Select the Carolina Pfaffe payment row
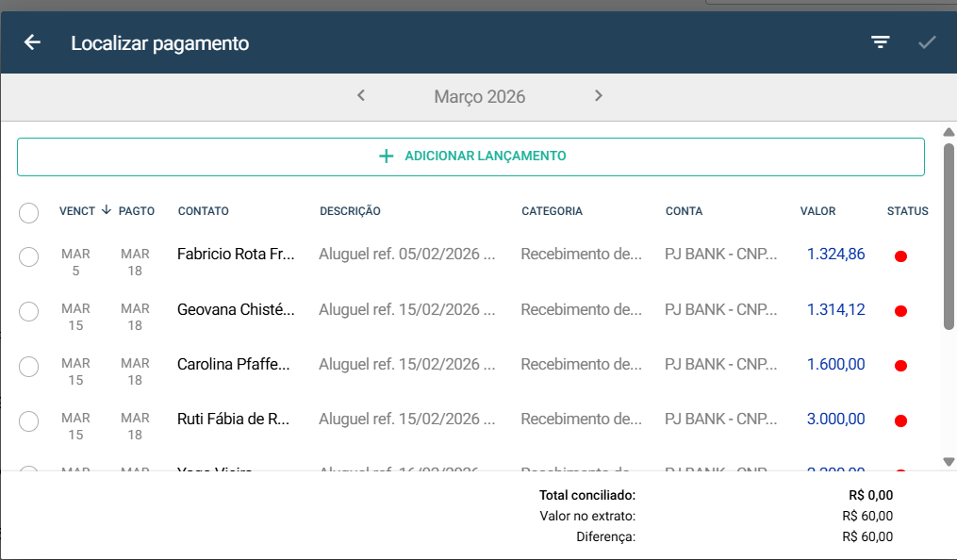The image size is (957, 560). coord(28,367)
